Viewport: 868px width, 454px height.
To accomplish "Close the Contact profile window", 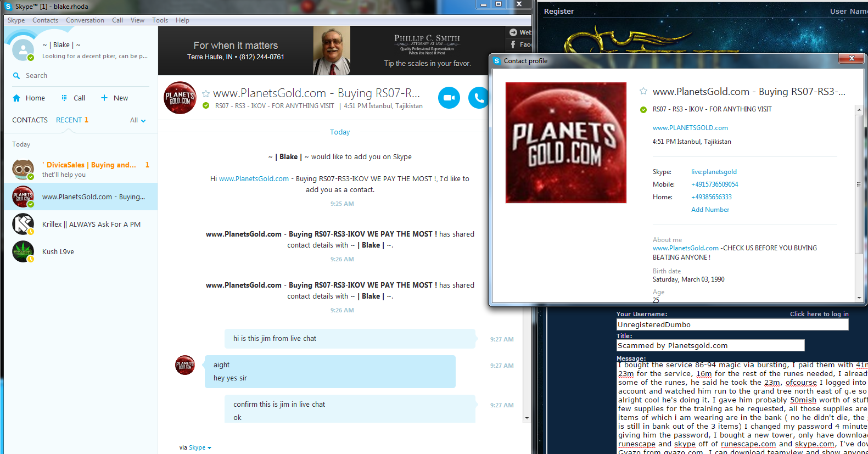I will pyautogui.click(x=852, y=58).
